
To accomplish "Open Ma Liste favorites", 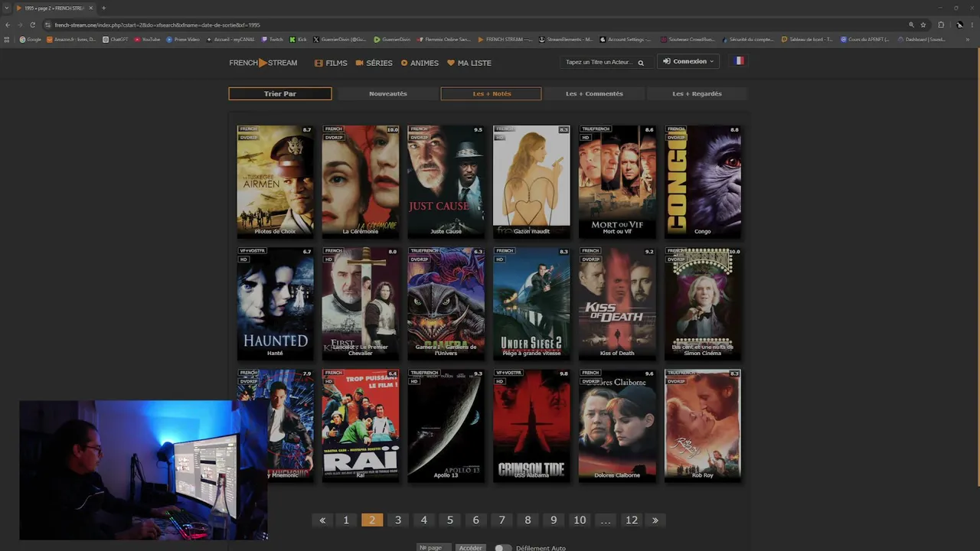I will tap(469, 63).
